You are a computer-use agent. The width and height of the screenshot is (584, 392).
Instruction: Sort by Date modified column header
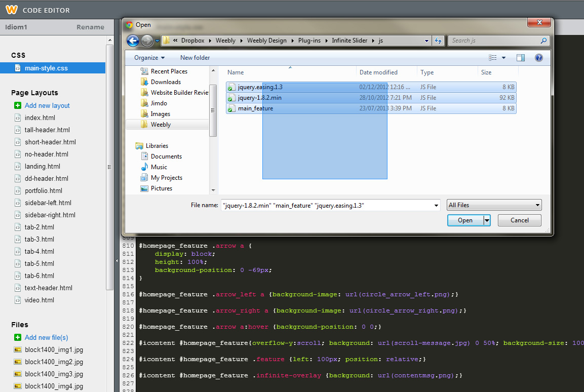click(x=378, y=72)
